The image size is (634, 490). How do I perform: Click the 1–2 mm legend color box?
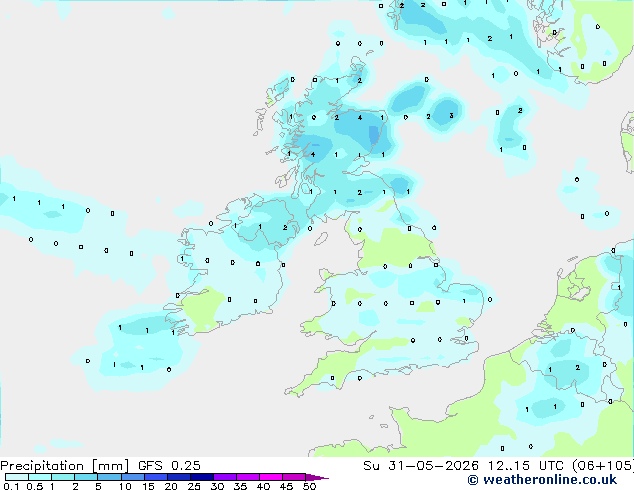(x=63, y=477)
